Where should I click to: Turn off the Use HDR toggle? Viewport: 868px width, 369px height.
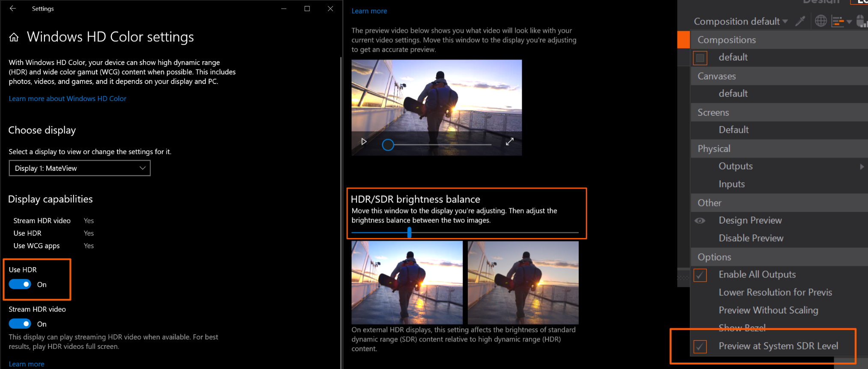click(20, 284)
